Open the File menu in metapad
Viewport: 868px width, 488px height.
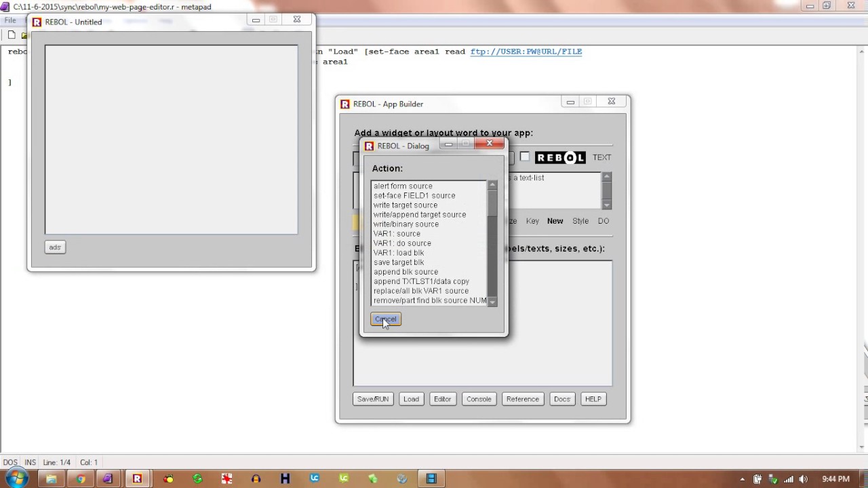(10, 20)
